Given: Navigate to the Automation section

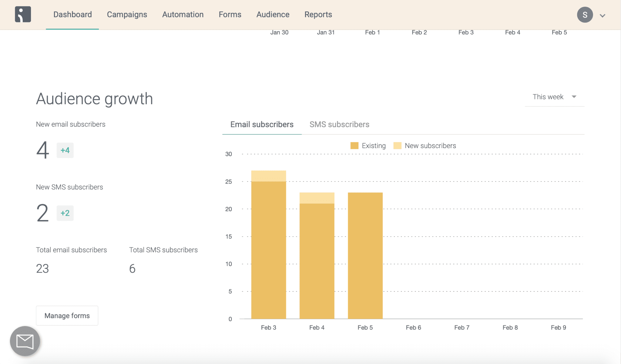Looking at the screenshot, I should tap(183, 14).
